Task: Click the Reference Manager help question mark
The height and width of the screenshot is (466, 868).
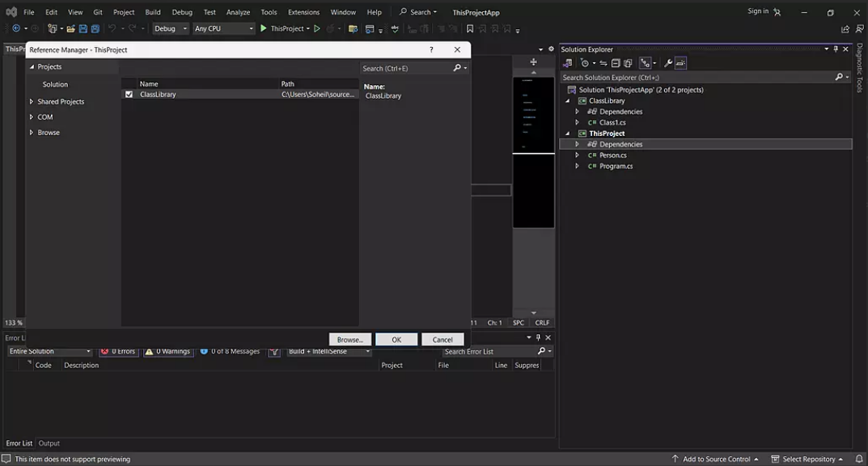Action: [431, 50]
